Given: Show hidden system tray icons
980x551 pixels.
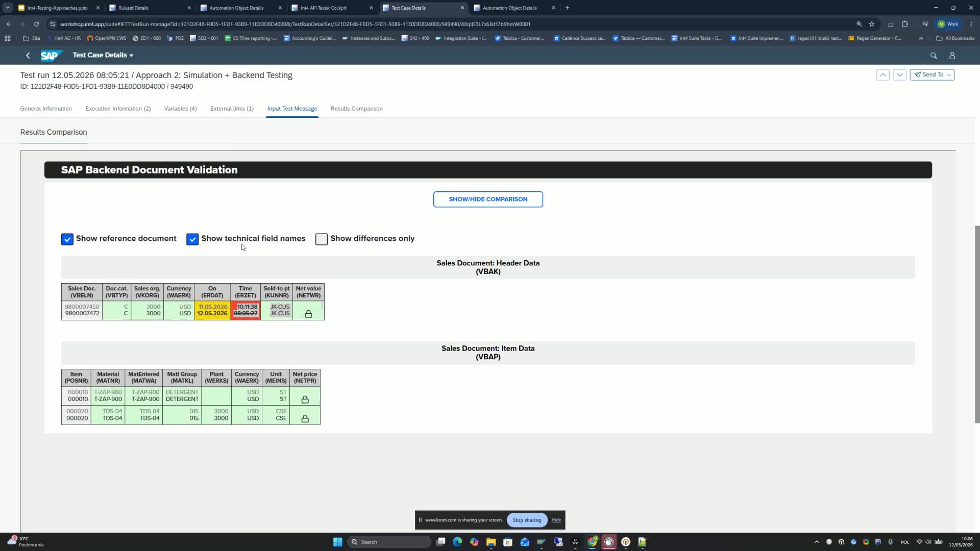Looking at the screenshot, I should click(817, 542).
